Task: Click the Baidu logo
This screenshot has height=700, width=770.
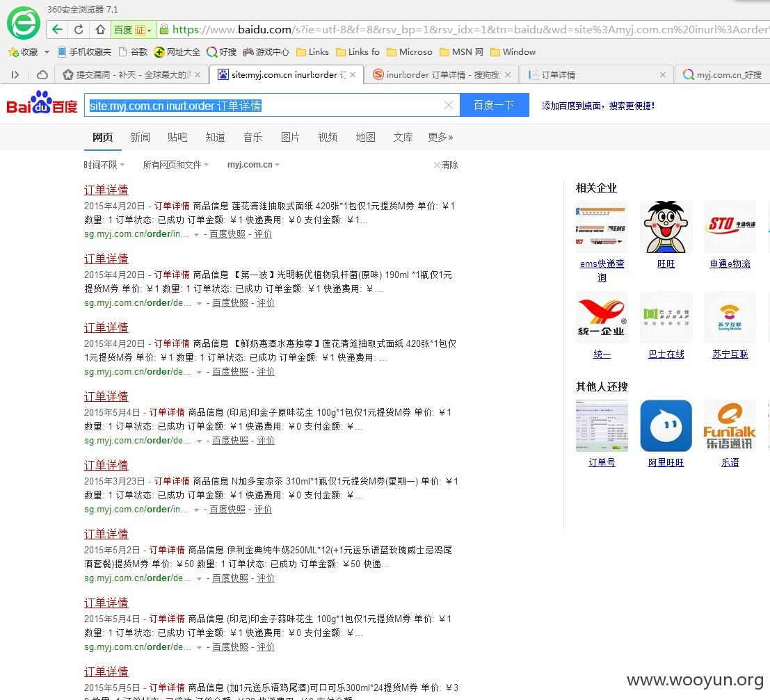Action: (x=42, y=103)
